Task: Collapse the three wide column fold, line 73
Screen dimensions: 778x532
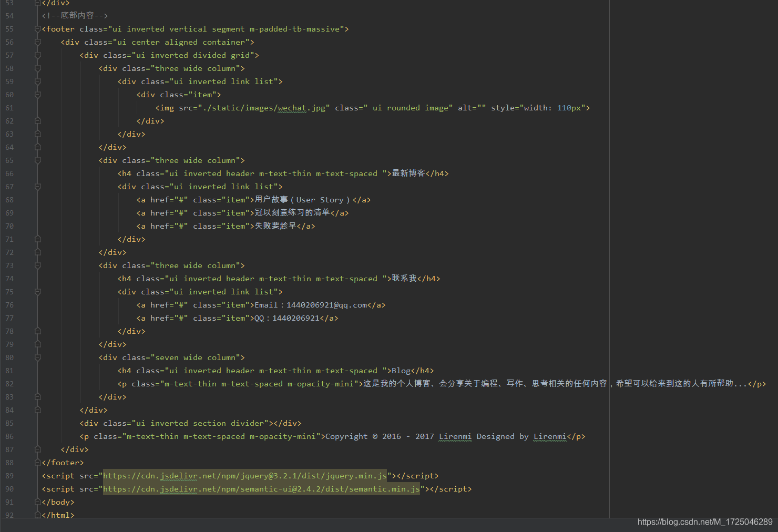Action: [38, 265]
